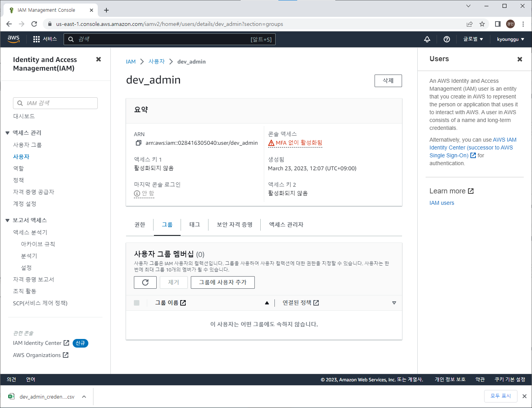Click the AWS top 검색 search box

tap(170, 39)
